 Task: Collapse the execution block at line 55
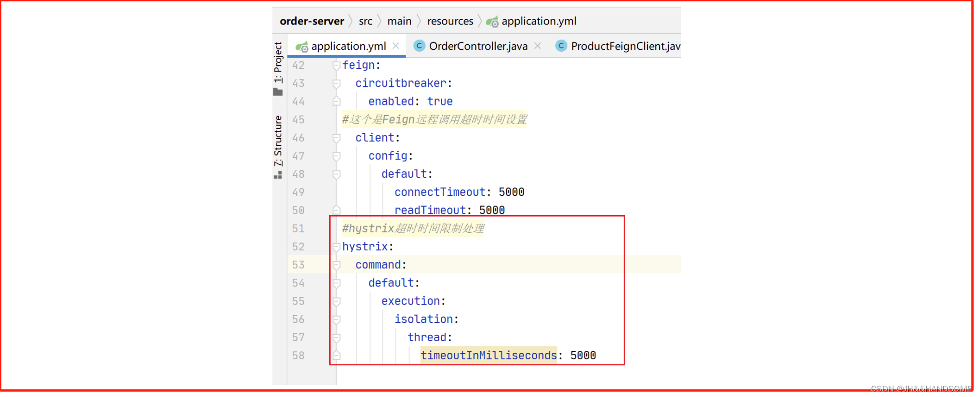336,301
